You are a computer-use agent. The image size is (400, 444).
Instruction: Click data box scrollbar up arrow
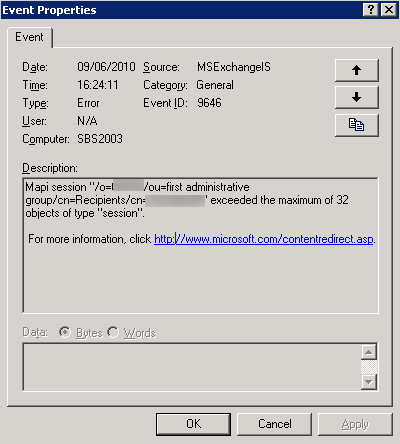coord(369,352)
